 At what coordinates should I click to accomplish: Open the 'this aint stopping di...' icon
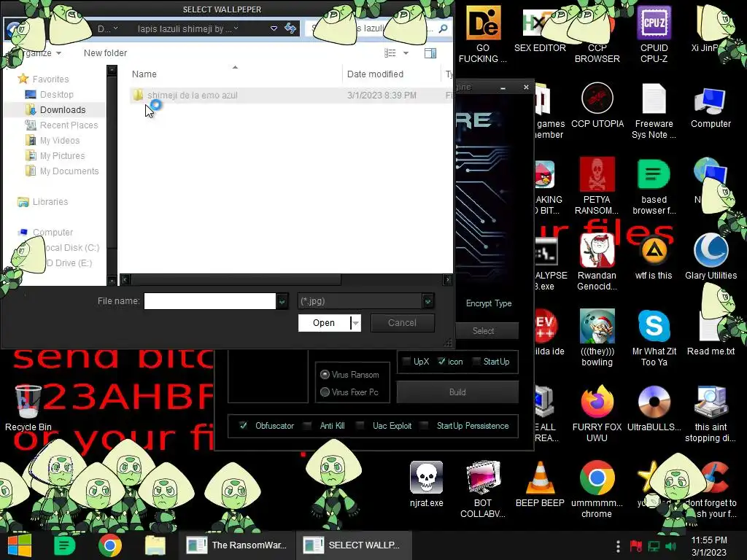click(711, 402)
